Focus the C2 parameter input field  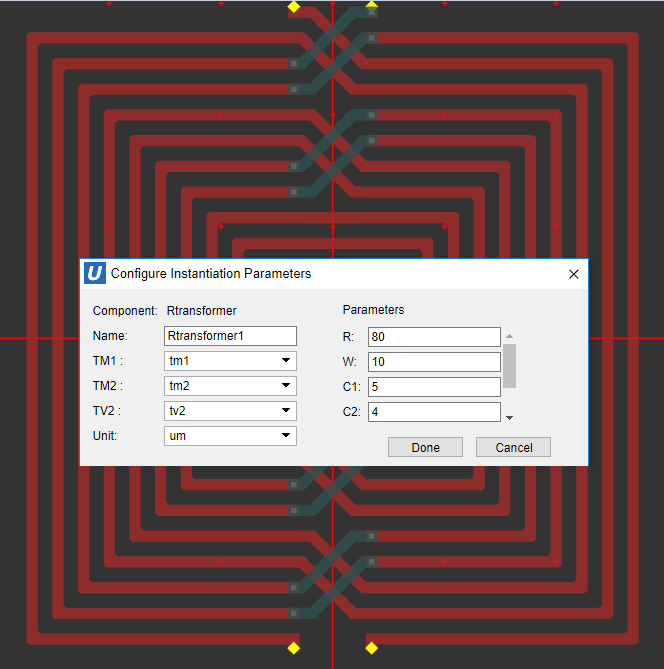coord(434,412)
